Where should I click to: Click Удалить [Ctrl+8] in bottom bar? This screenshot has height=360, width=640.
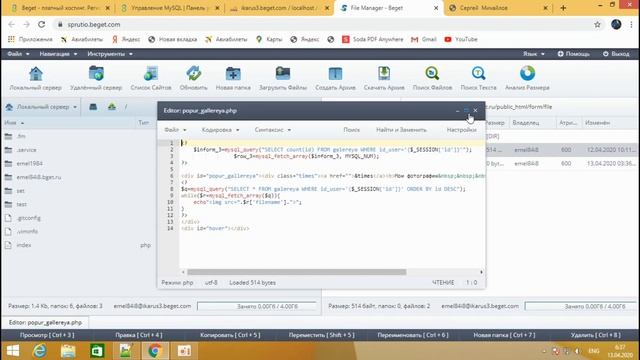(x=596, y=335)
